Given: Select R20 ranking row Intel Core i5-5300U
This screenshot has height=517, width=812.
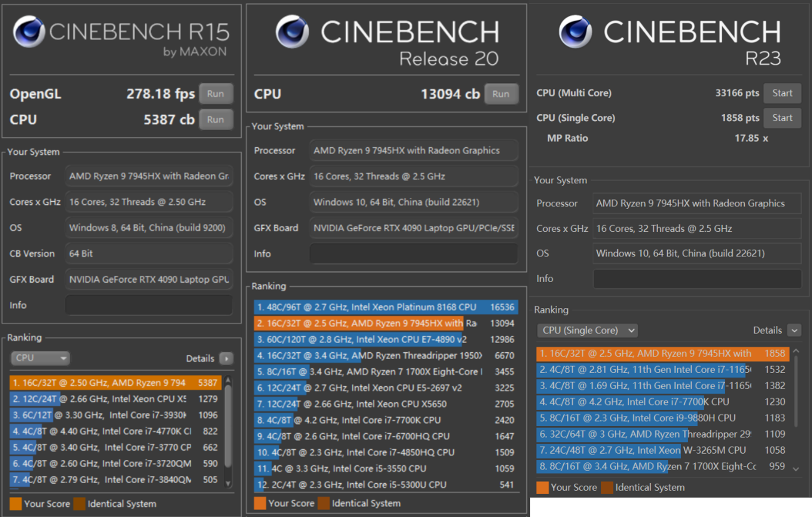Looking at the screenshot, I should click(386, 484).
